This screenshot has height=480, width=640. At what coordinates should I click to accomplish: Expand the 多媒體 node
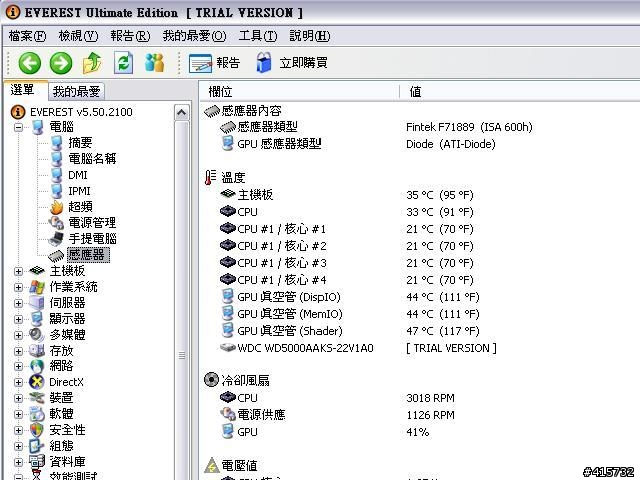18,335
